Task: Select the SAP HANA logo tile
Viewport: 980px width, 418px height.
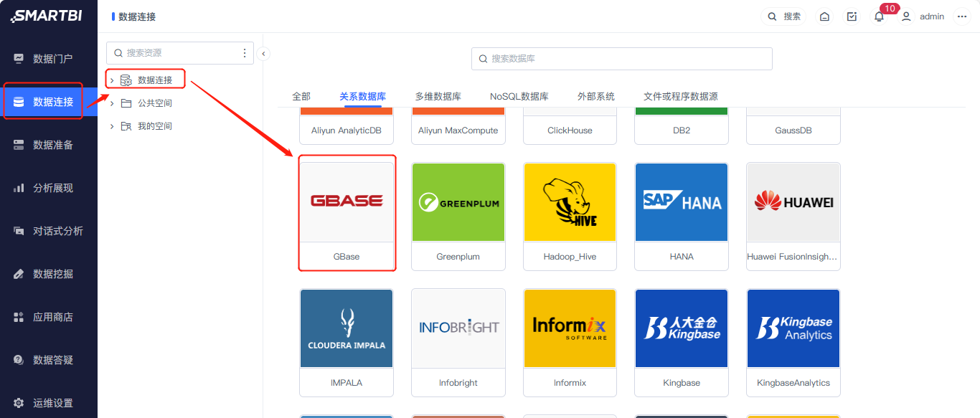Action: pyautogui.click(x=682, y=202)
